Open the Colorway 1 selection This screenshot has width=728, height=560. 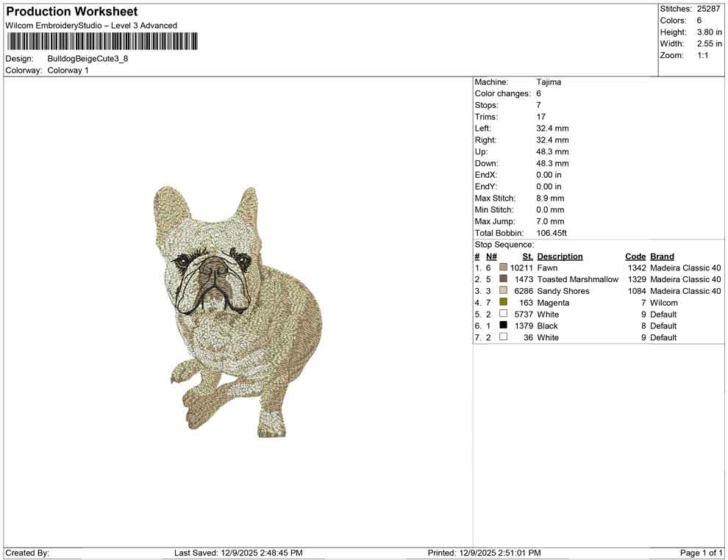68,71
